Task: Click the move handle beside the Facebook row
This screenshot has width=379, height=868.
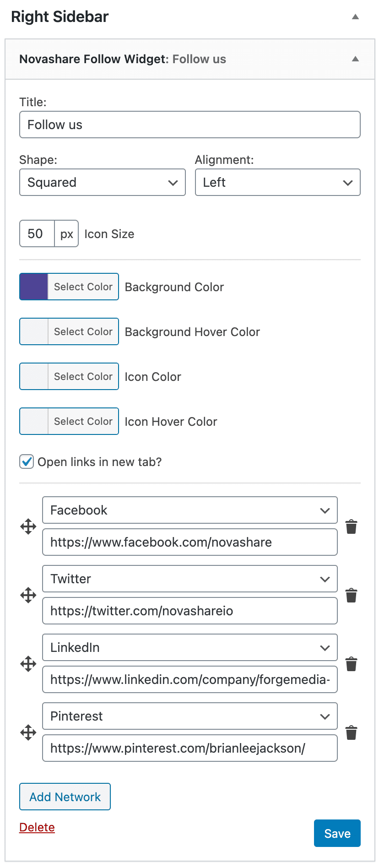Action: click(x=28, y=526)
